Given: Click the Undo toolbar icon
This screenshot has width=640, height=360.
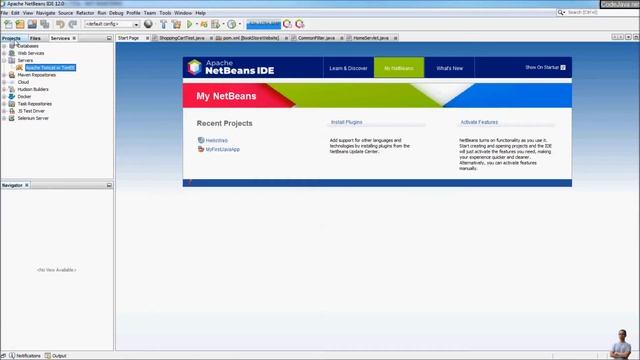Looking at the screenshot, I should tap(60, 24).
